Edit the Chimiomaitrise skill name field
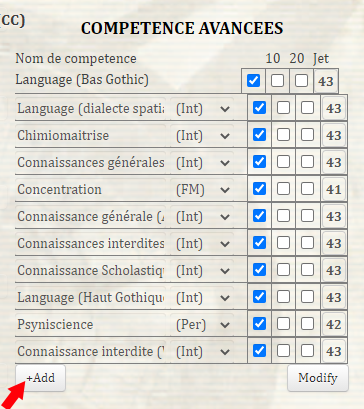The image size is (364, 409). tap(91, 135)
